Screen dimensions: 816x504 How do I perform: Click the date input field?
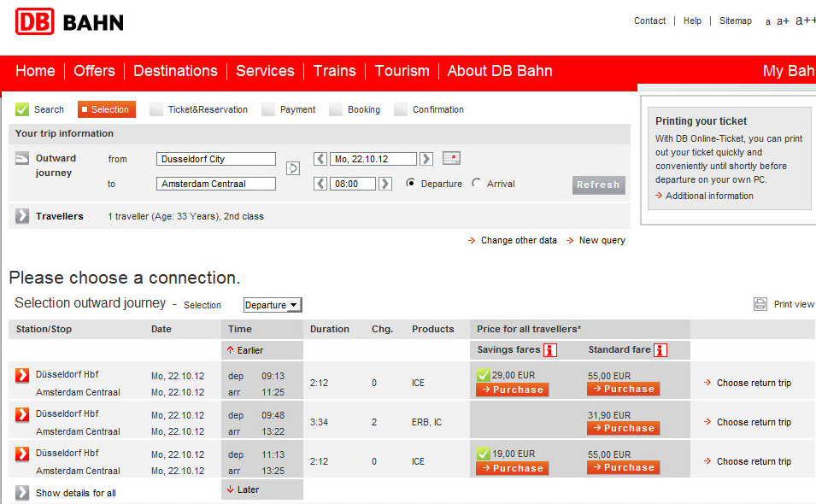373,159
